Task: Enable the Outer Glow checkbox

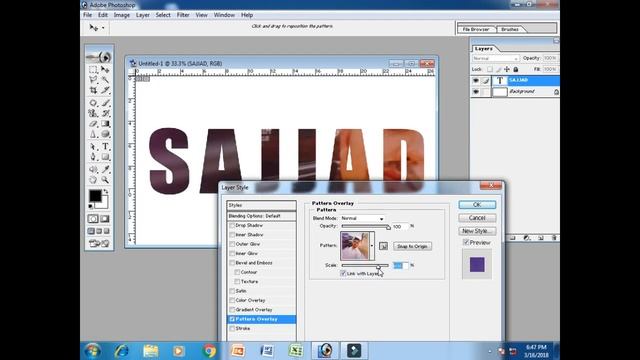Action: point(232,244)
